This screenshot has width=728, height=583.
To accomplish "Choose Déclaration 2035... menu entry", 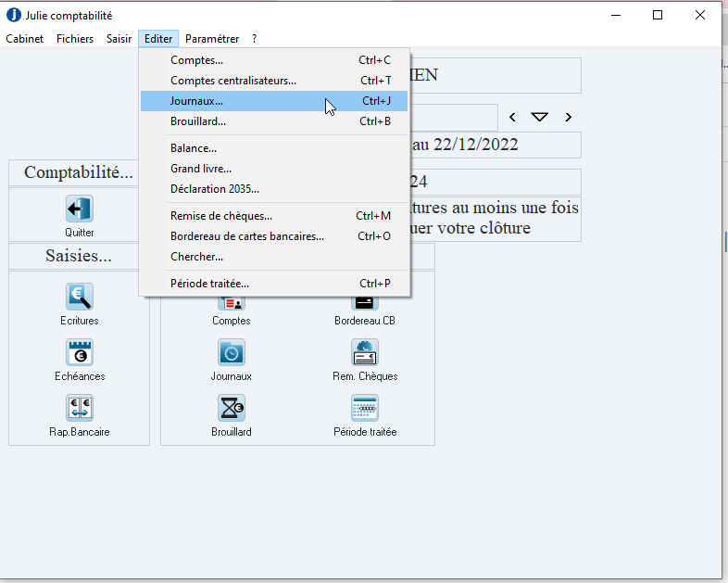I will pos(274,189).
